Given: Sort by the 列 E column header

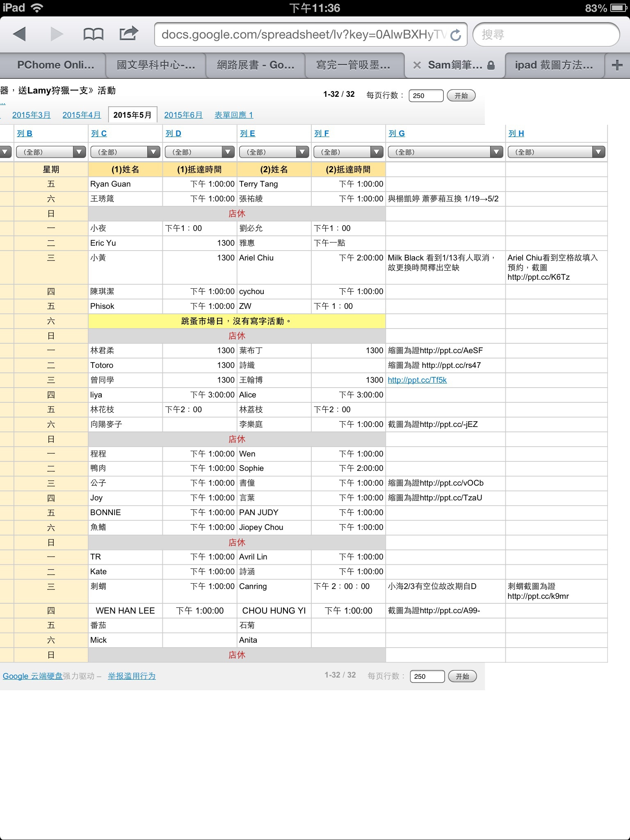Looking at the screenshot, I should (x=247, y=133).
